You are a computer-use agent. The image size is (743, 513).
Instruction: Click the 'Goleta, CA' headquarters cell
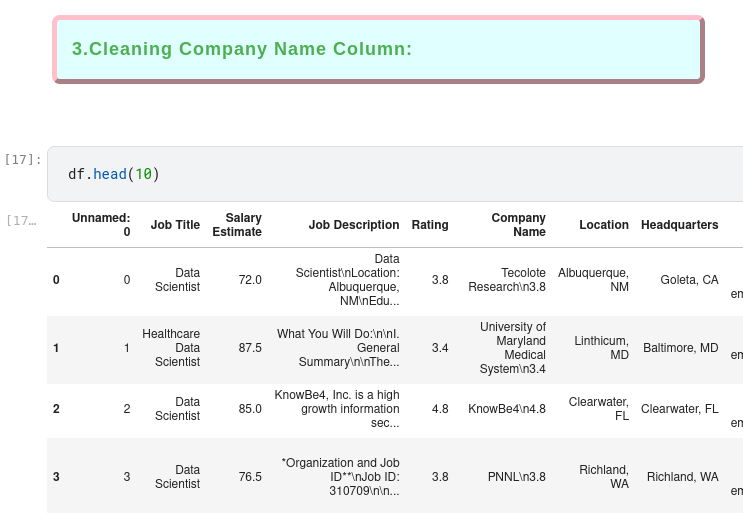(689, 280)
